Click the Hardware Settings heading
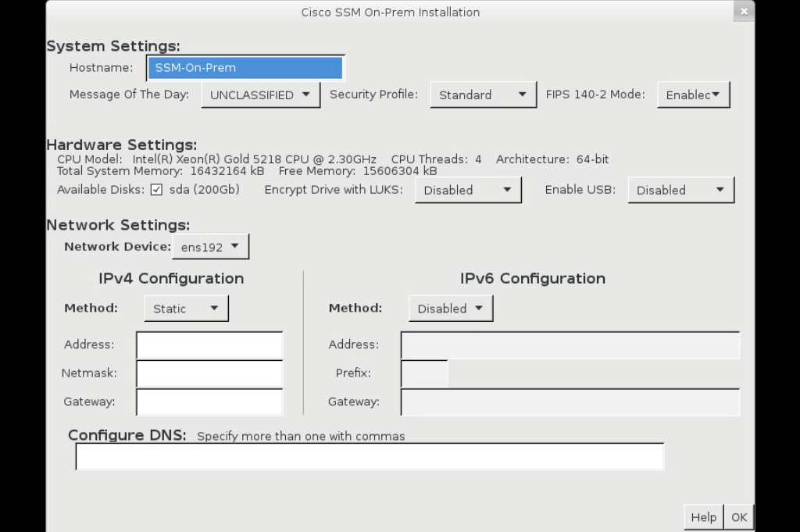The image size is (800, 532). [x=121, y=145]
